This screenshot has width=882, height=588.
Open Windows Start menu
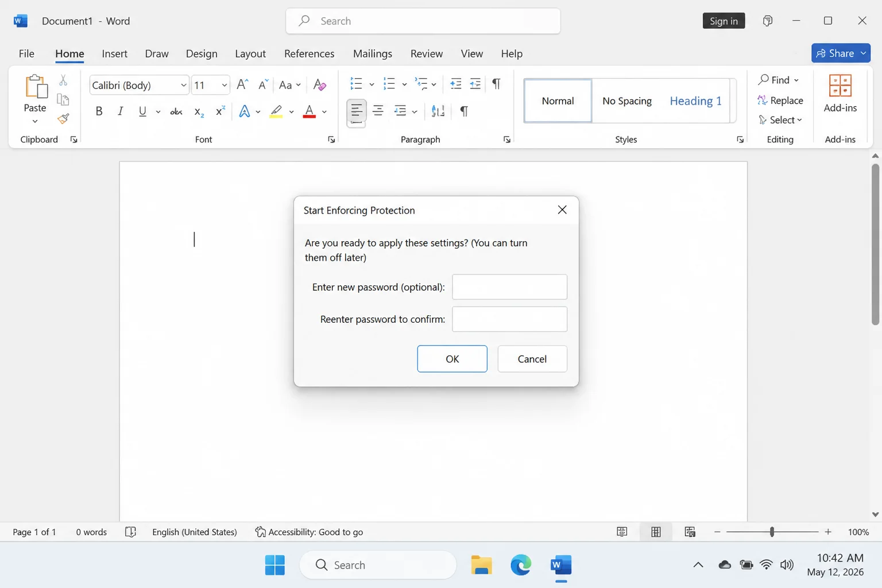275,565
